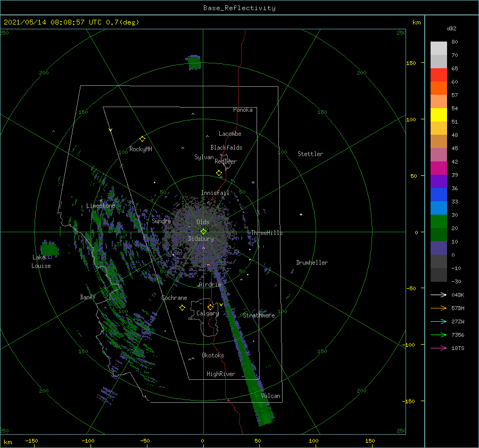Click the Base_Reflectivity title

click(x=240, y=8)
